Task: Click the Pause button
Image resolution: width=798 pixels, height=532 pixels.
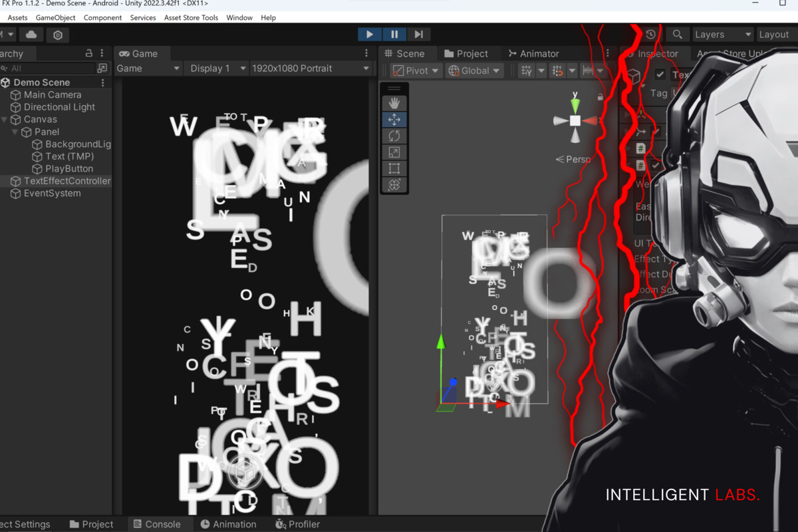Action: click(394, 35)
